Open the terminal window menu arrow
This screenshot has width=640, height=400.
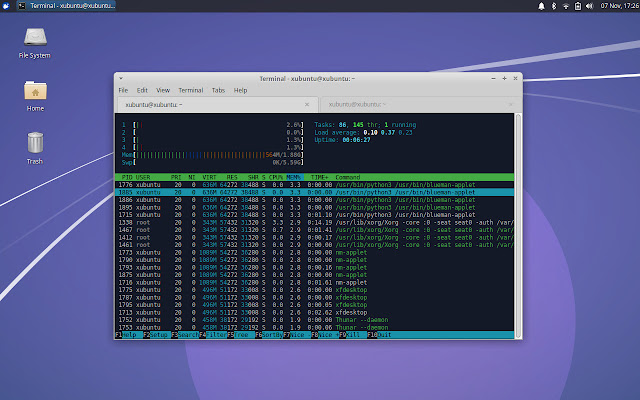point(121,78)
